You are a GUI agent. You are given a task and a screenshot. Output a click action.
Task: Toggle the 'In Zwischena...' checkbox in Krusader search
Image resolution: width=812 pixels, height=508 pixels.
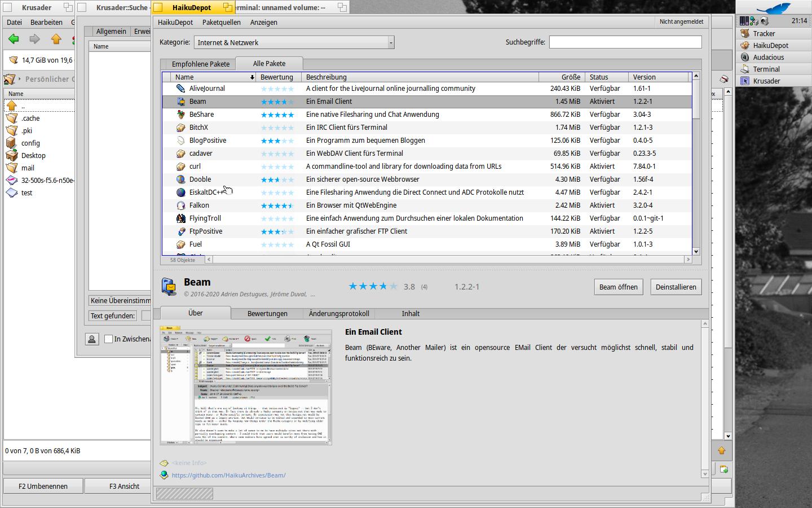(x=109, y=339)
